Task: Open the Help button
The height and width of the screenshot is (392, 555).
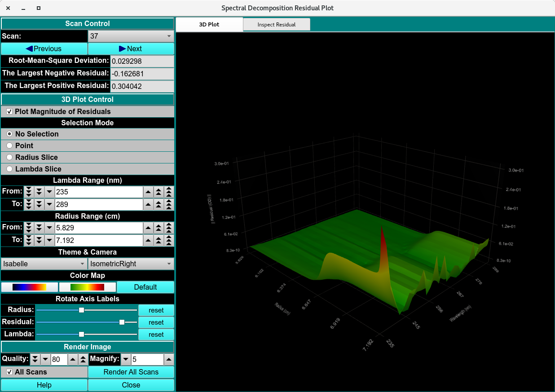Action: (x=44, y=385)
